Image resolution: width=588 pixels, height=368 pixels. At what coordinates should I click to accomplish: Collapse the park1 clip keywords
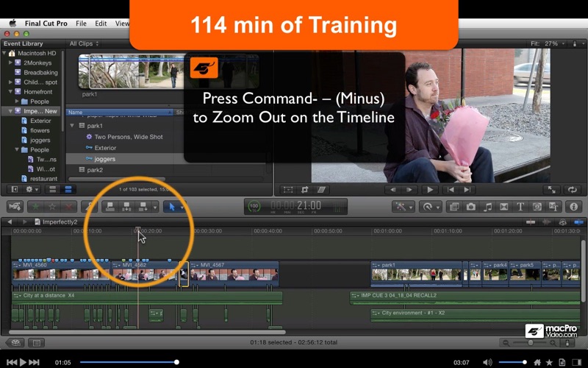point(72,126)
